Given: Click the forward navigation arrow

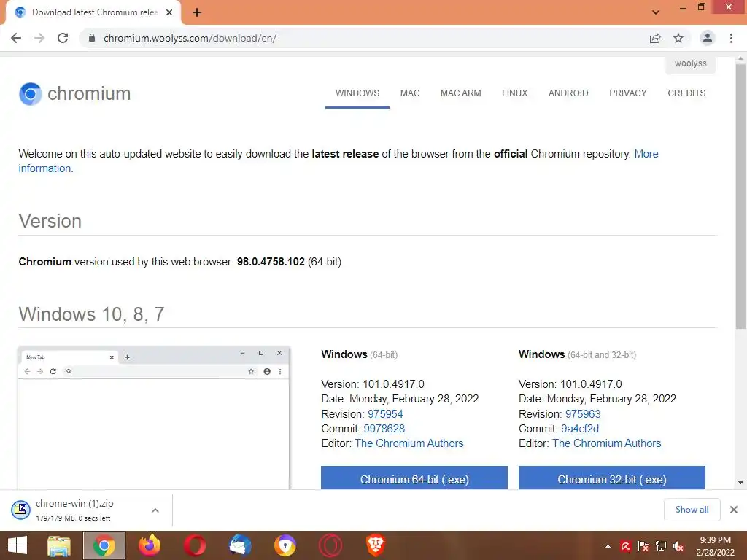Looking at the screenshot, I should [x=39, y=38].
